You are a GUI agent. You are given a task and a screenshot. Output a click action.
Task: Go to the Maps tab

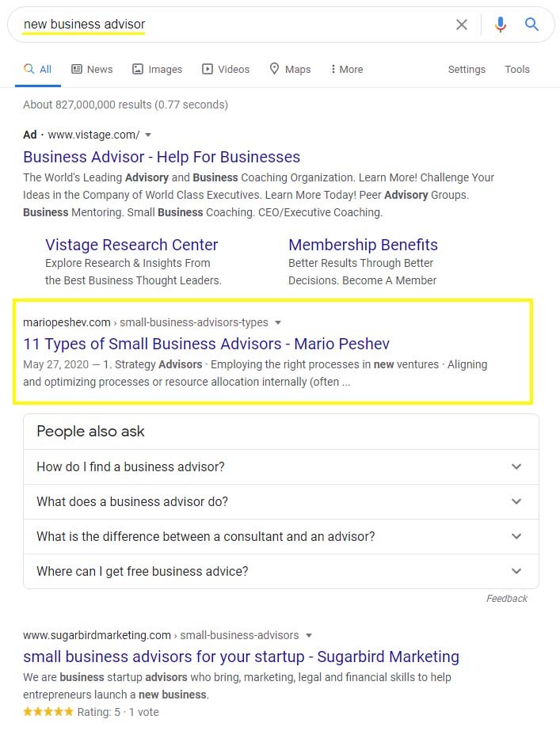click(x=290, y=69)
